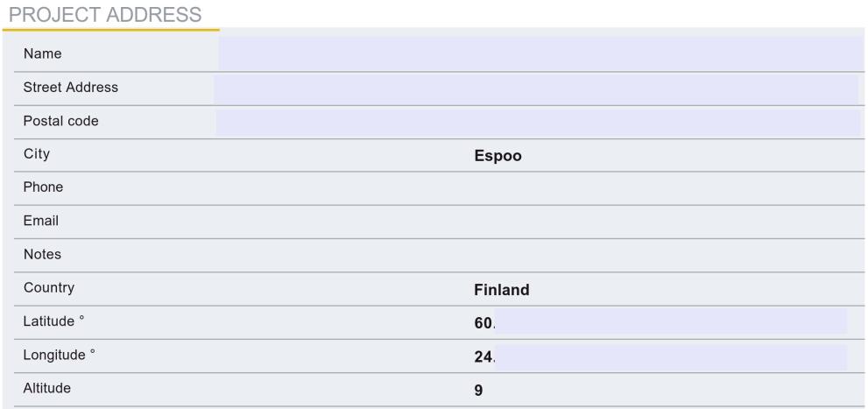The height and width of the screenshot is (409, 868).
Task: Select the Postal code label
Action: pos(61,121)
